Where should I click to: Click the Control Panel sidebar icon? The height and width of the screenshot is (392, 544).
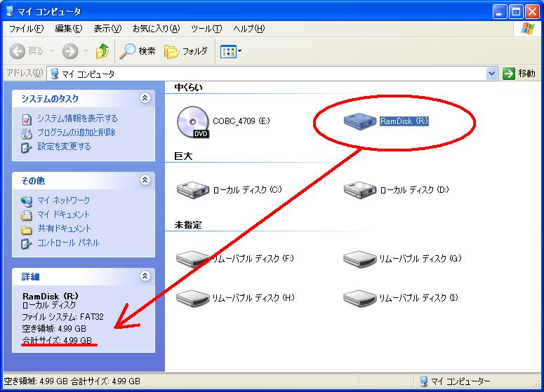click(27, 243)
